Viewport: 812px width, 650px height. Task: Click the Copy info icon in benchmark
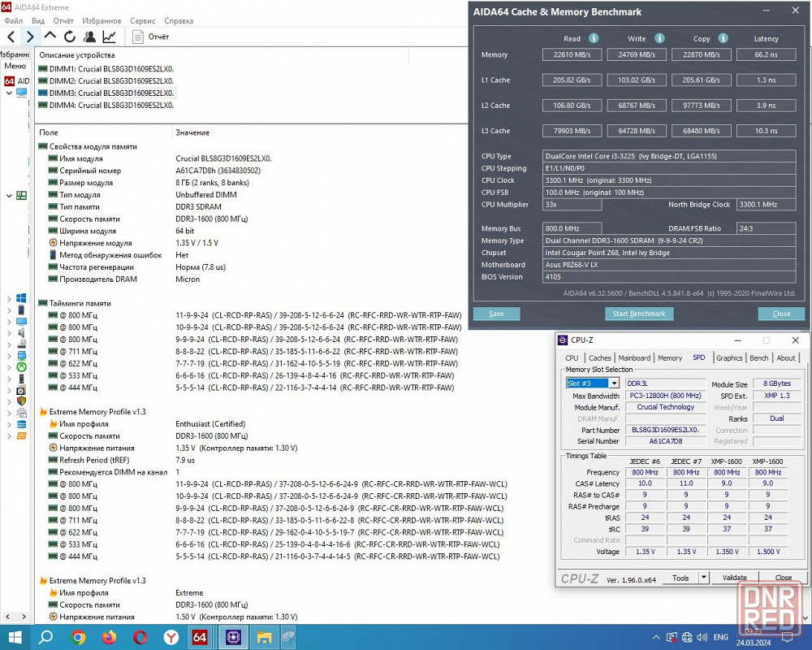pyautogui.click(x=723, y=38)
